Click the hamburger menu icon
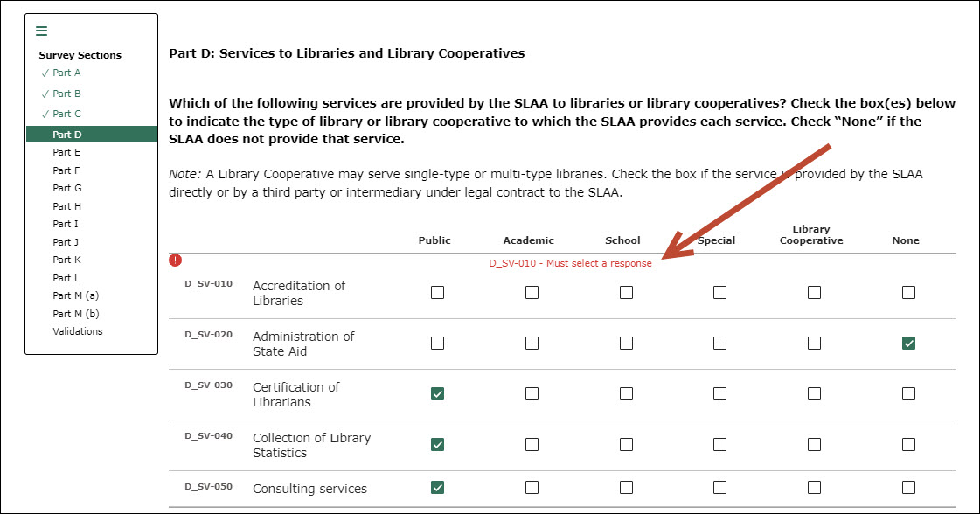The width and height of the screenshot is (980, 514). point(41,31)
